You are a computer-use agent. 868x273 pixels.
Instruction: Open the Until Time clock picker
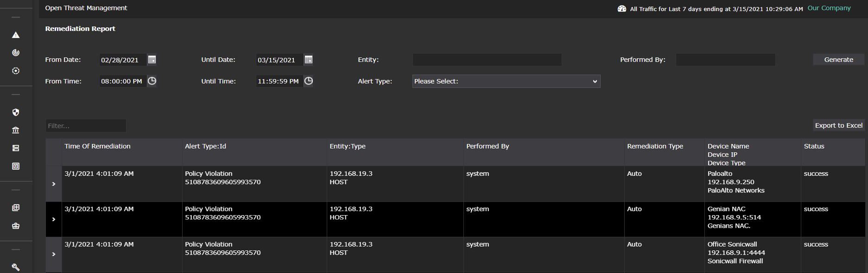coord(309,81)
